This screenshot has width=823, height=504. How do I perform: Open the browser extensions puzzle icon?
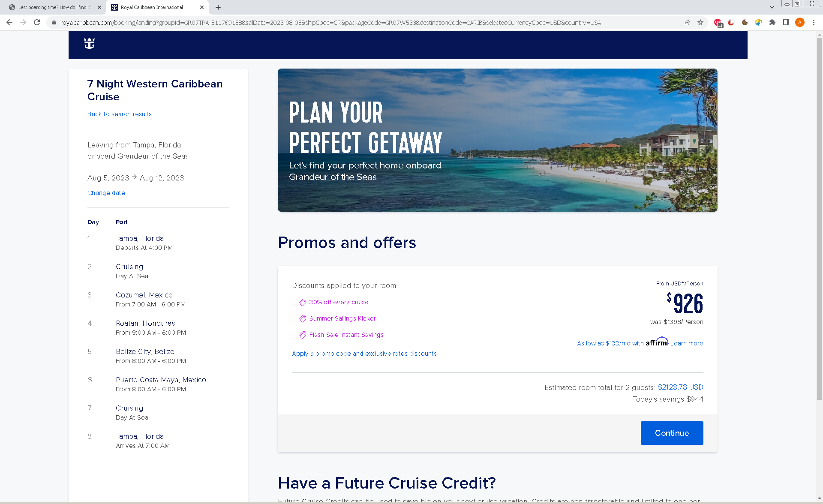tap(772, 22)
